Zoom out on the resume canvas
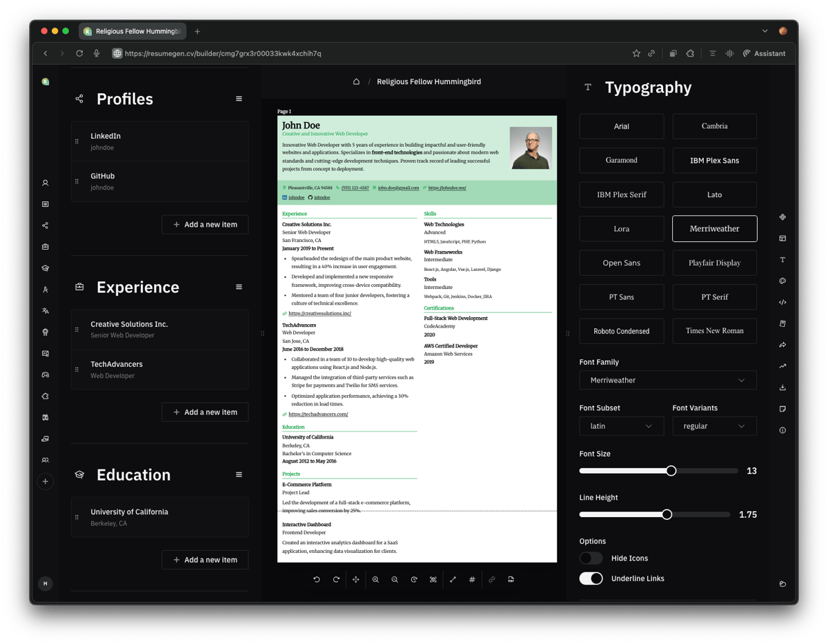Viewport: 828px width, 644px height. 395,580
